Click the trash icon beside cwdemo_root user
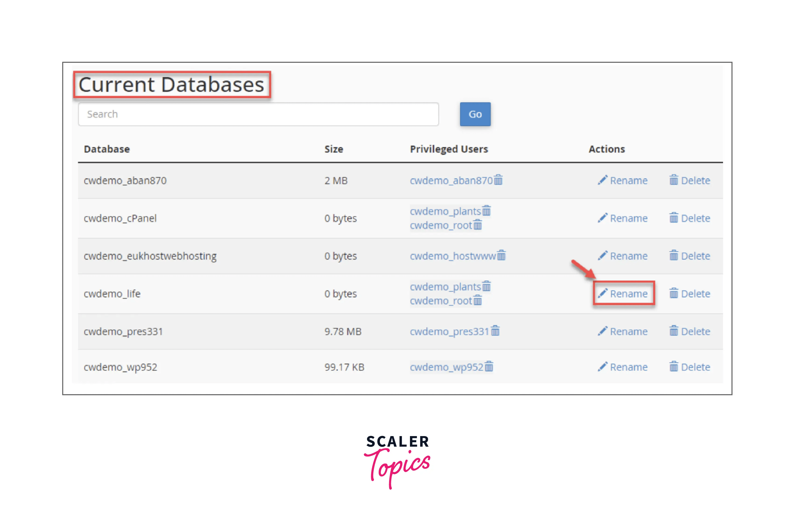The width and height of the screenshot is (794, 532). 478,225
